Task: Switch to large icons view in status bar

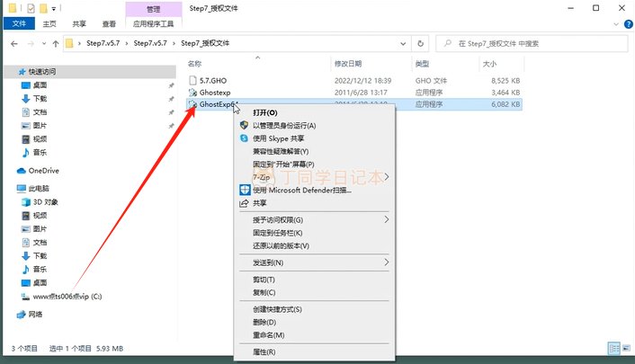Action: [x=625, y=348]
